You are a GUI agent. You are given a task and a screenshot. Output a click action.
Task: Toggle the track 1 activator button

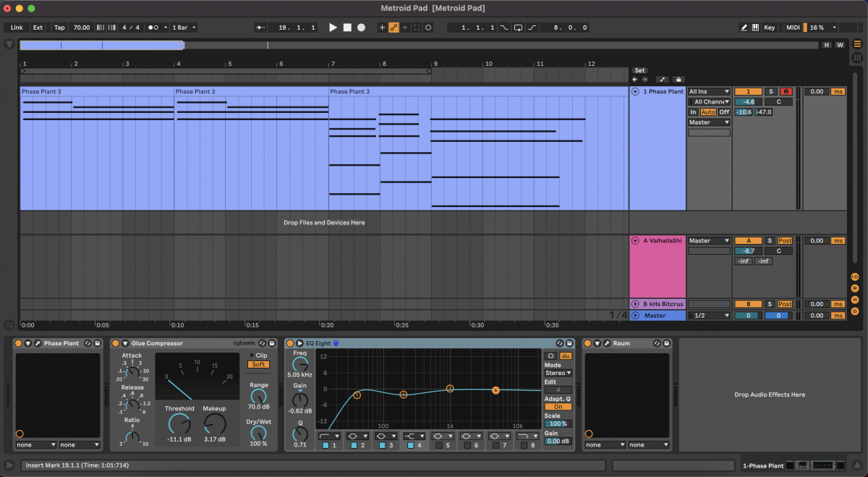click(x=748, y=92)
